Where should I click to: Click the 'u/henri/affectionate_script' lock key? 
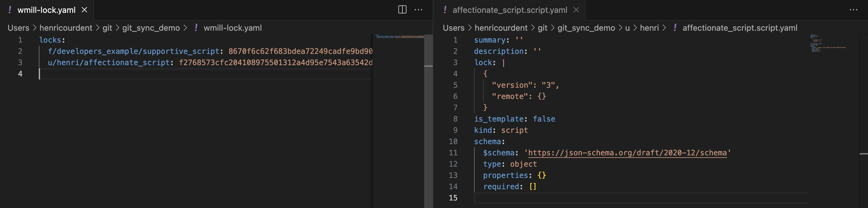[108, 62]
